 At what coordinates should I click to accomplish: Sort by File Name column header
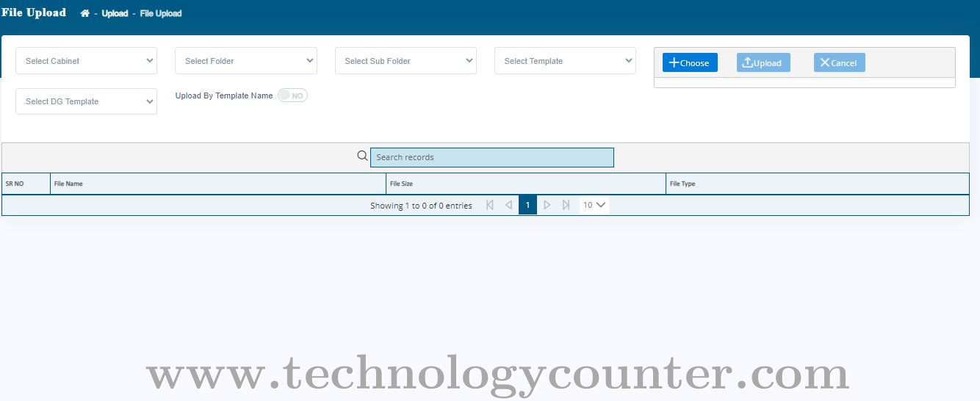(218, 184)
